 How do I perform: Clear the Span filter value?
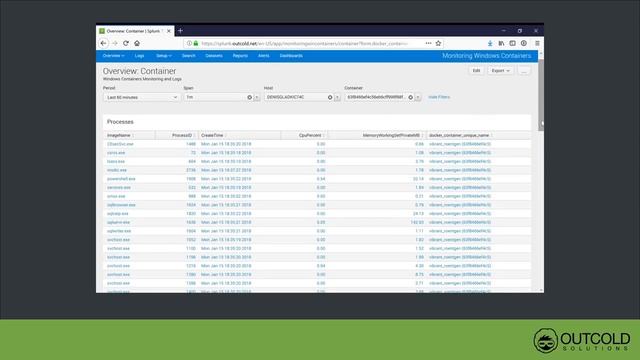tap(249, 98)
